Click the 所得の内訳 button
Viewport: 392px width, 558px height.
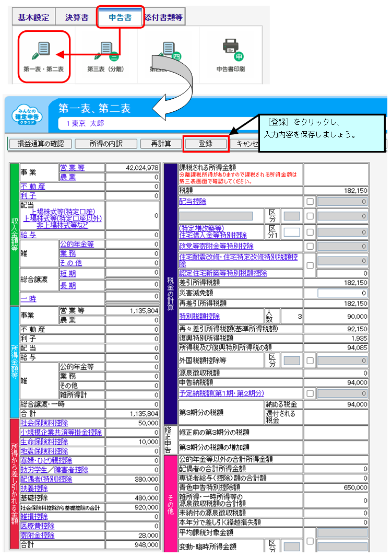pos(106,144)
